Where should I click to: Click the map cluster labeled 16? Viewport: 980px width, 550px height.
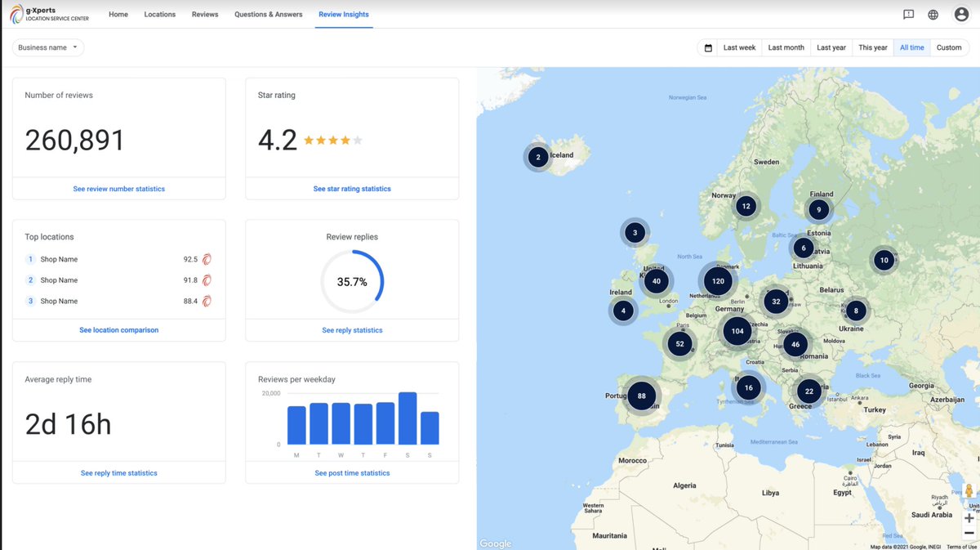pyautogui.click(x=748, y=387)
